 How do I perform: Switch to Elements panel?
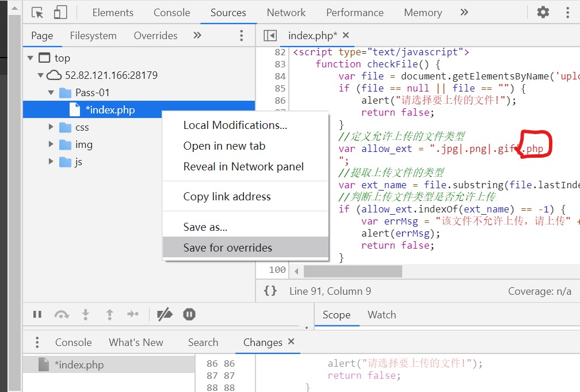(113, 13)
